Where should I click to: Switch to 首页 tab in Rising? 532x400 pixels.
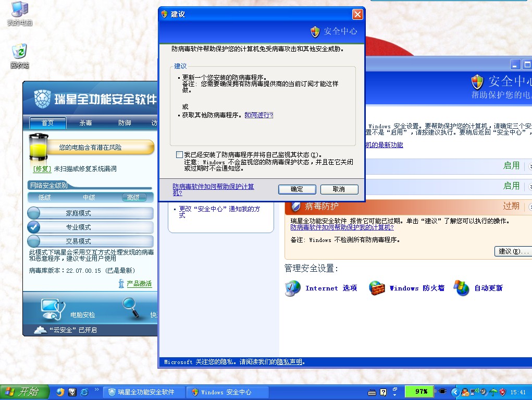(48, 123)
